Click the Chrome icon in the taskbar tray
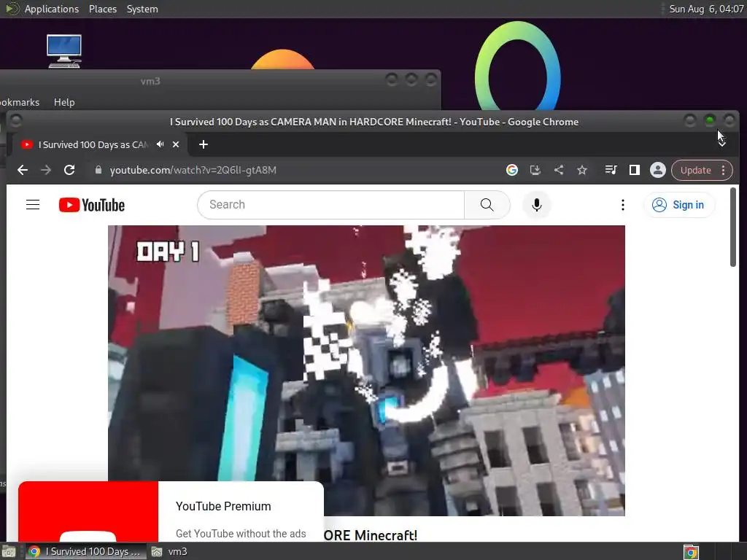The width and height of the screenshot is (747, 560). tap(691, 553)
